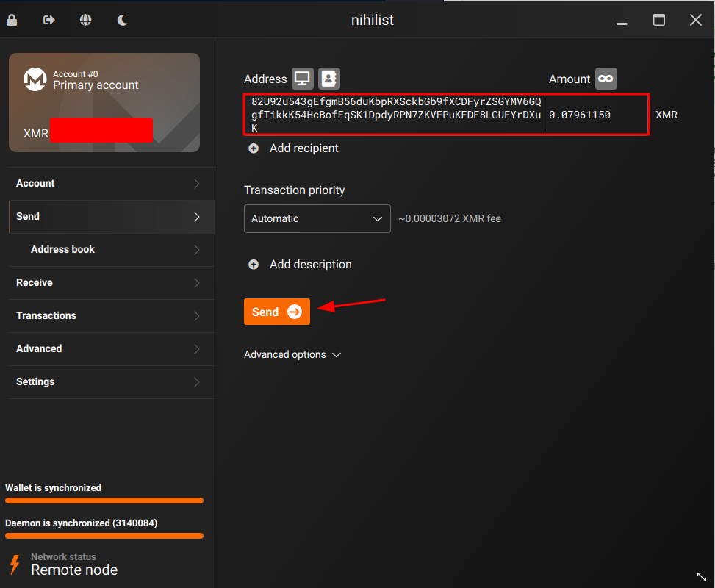Image resolution: width=715 pixels, height=588 pixels.
Task: Click the Primary account card
Action: (104, 102)
